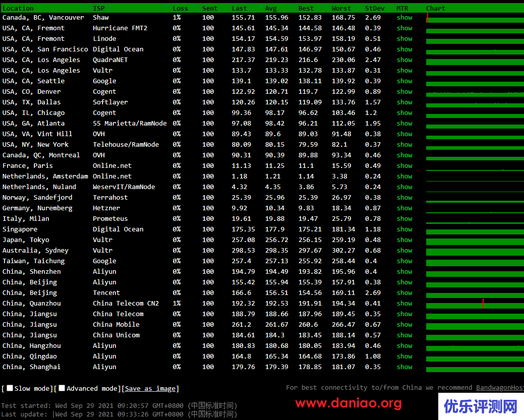The height and width of the screenshot is (420, 524).
Task: Show MTR for Jiangsu China Unicom row
Action: click(404, 335)
